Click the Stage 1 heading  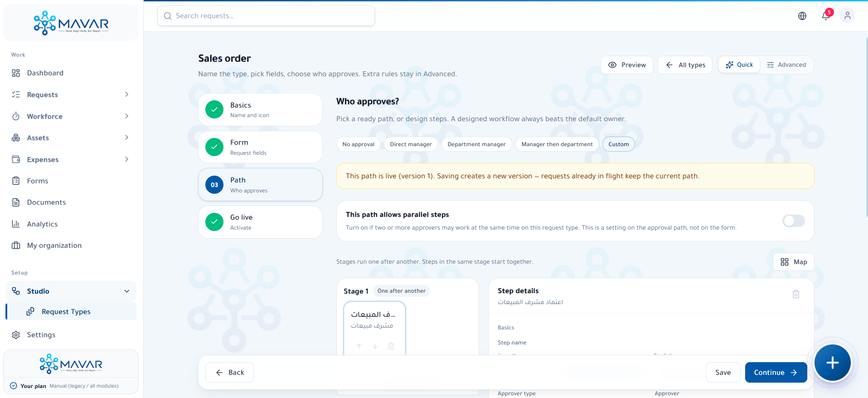coord(356,291)
